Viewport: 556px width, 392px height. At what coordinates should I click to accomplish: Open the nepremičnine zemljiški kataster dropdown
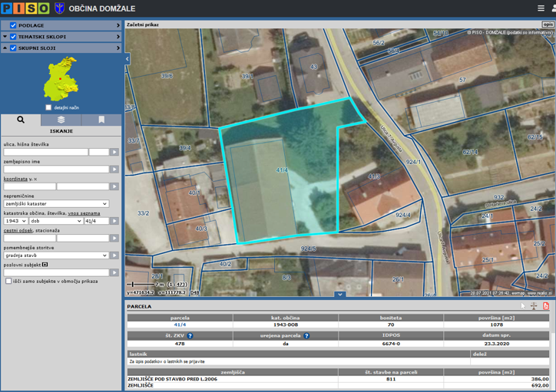coord(56,204)
